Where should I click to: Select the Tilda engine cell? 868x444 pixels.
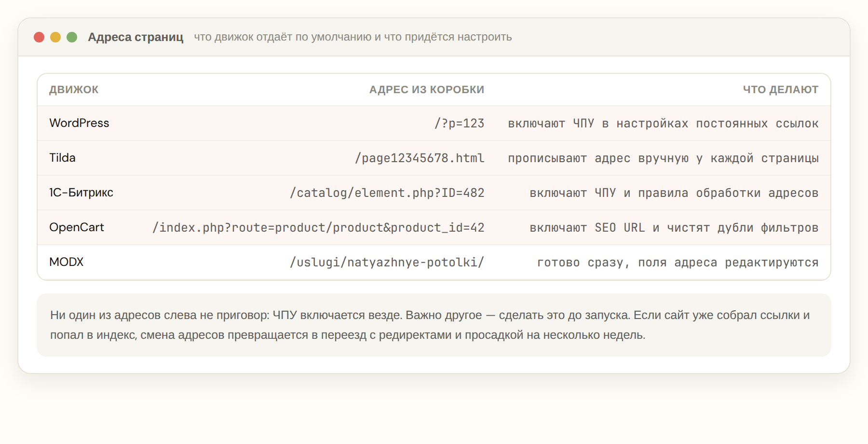click(x=62, y=158)
